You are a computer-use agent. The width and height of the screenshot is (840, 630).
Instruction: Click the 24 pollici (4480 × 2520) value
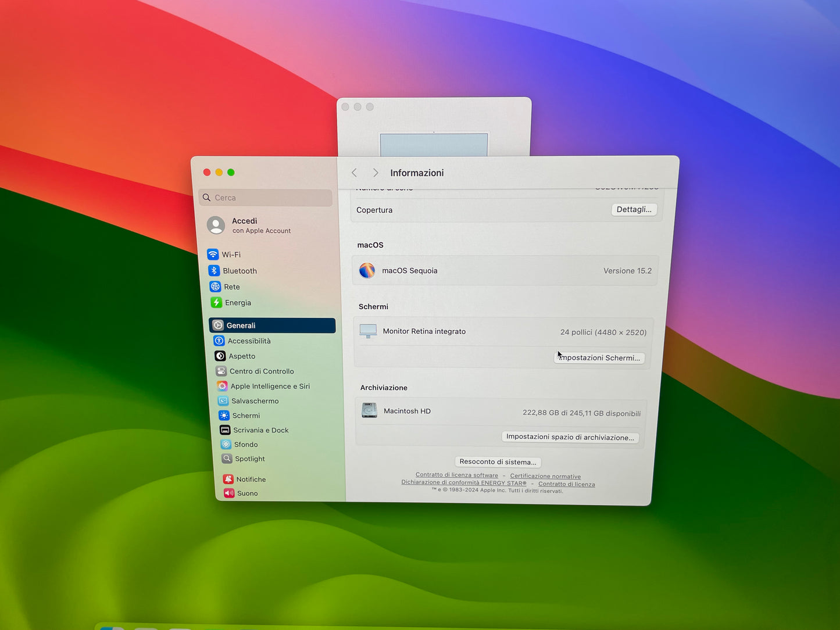[603, 332]
